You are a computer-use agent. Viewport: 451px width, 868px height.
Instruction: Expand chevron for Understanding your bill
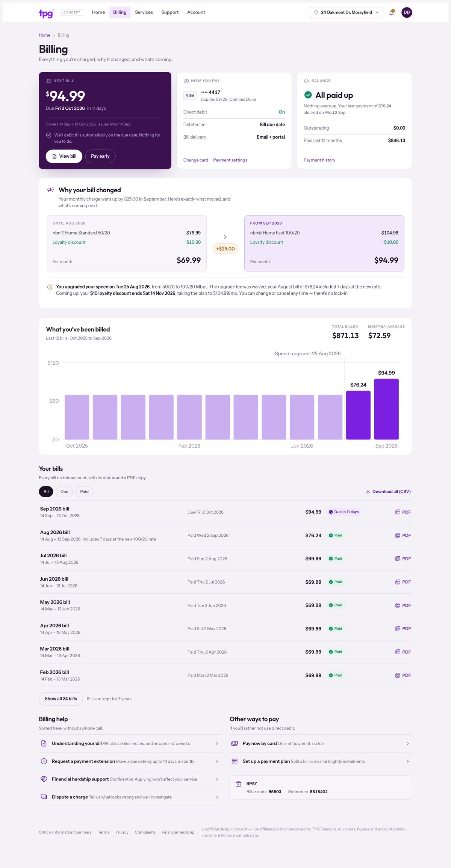tap(217, 744)
